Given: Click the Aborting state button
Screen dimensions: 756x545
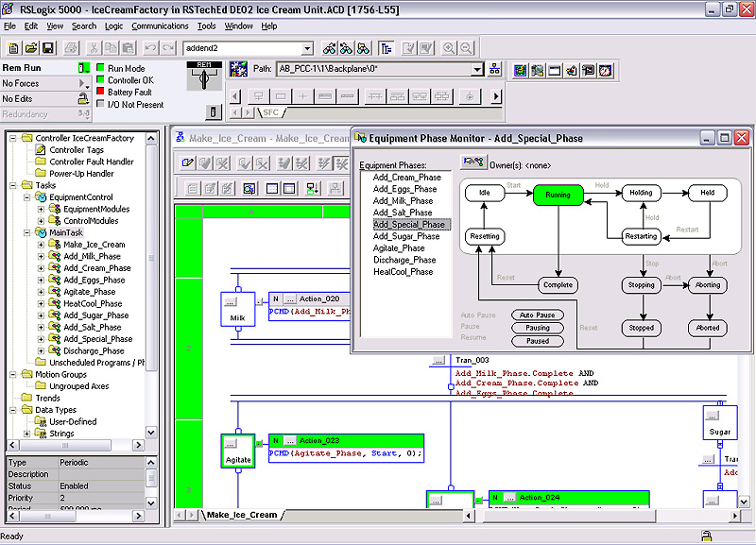Looking at the screenshot, I should (x=707, y=285).
